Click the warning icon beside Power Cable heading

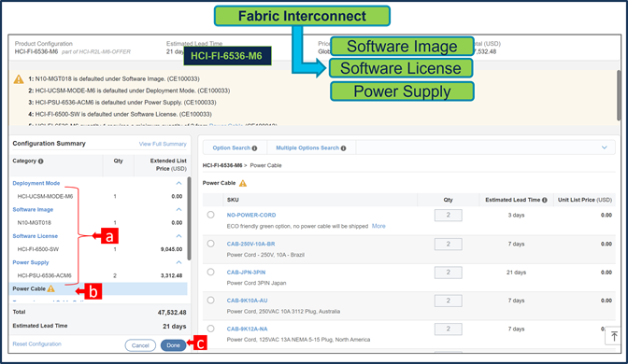click(x=243, y=183)
